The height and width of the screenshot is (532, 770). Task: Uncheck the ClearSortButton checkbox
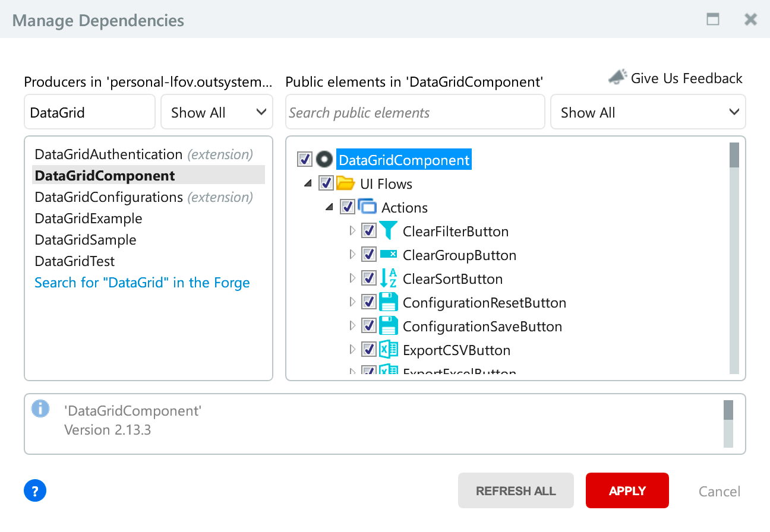pyautogui.click(x=369, y=278)
